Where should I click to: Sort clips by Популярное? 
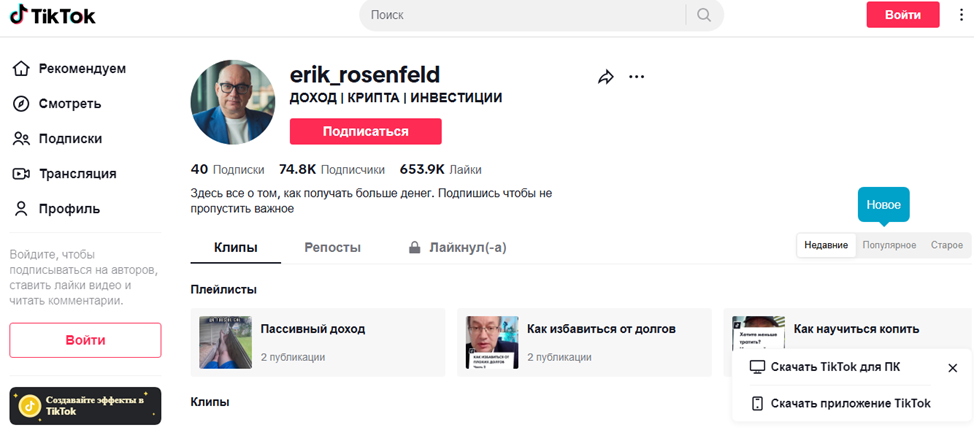(x=889, y=245)
